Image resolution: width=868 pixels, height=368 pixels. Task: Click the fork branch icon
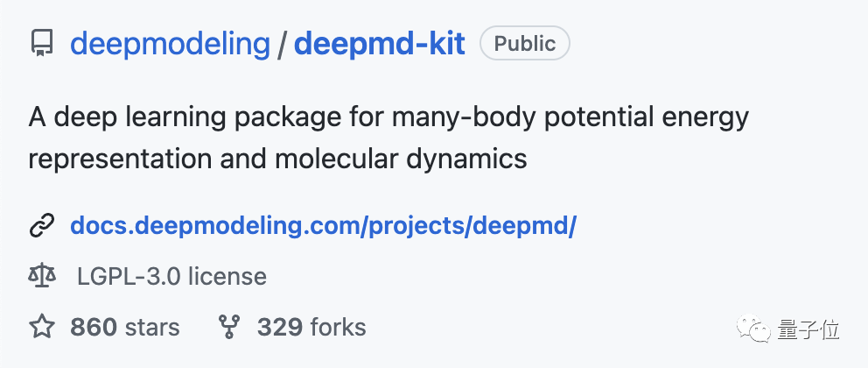[229, 328]
